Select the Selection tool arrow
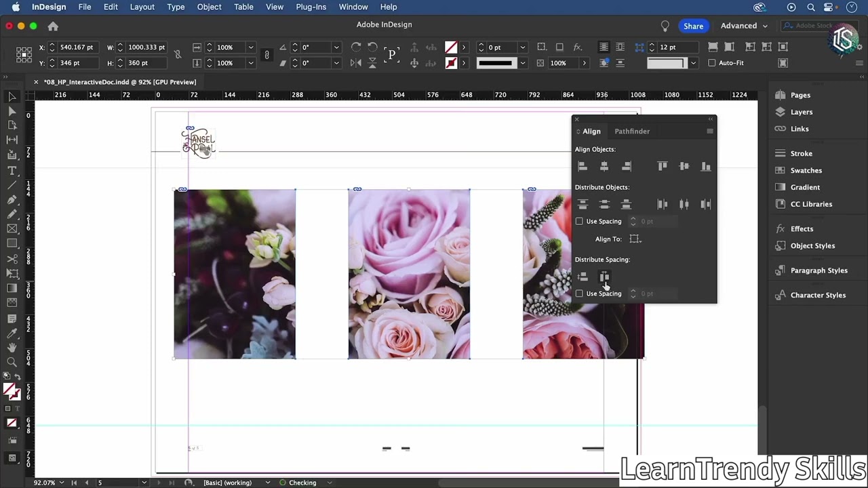868x488 pixels. click(12, 96)
